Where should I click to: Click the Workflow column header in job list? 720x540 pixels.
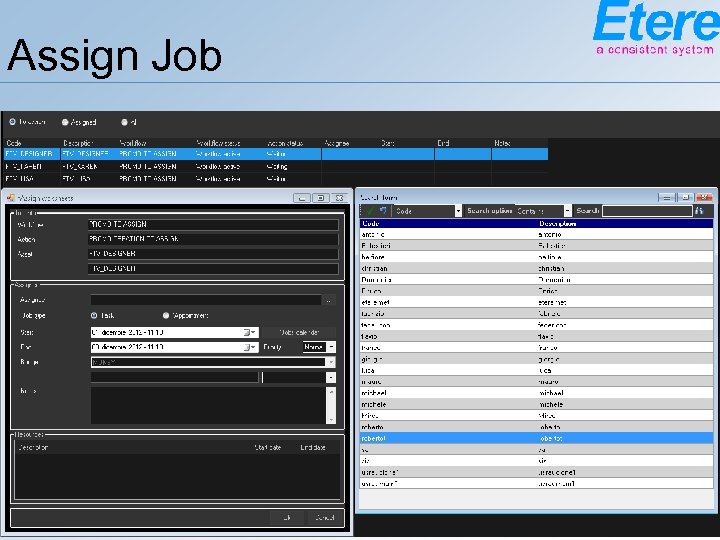(x=133, y=143)
